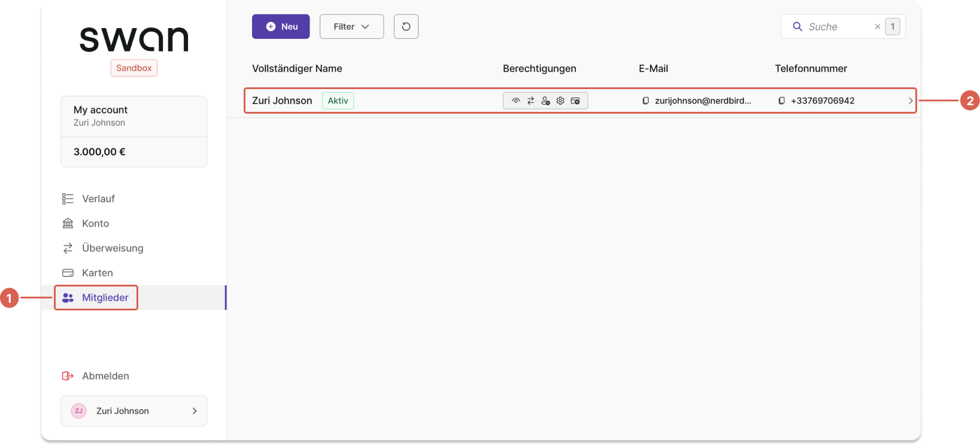
Task: Click Zuri Johnson name in members table
Action: (282, 100)
